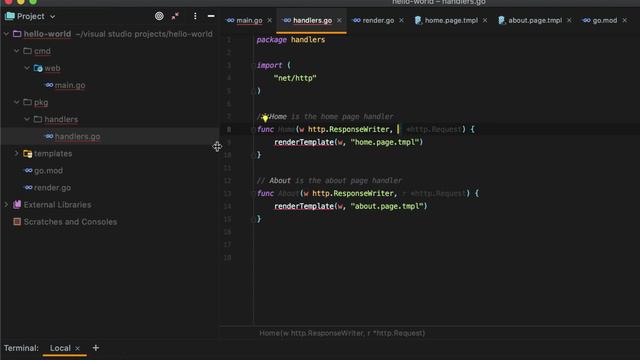Switch to render.go editor tab
Viewport: 640px width, 360px height.
coord(378,20)
